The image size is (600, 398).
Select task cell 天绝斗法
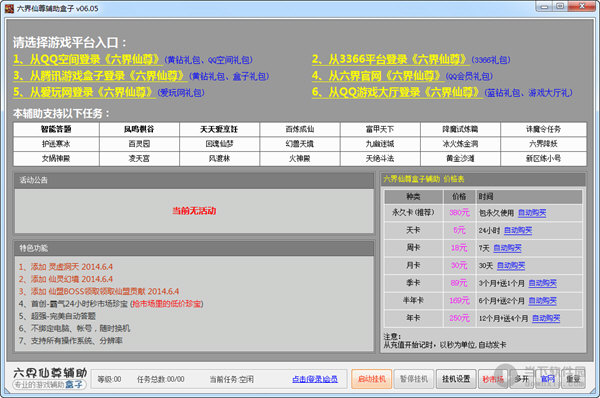click(380, 158)
